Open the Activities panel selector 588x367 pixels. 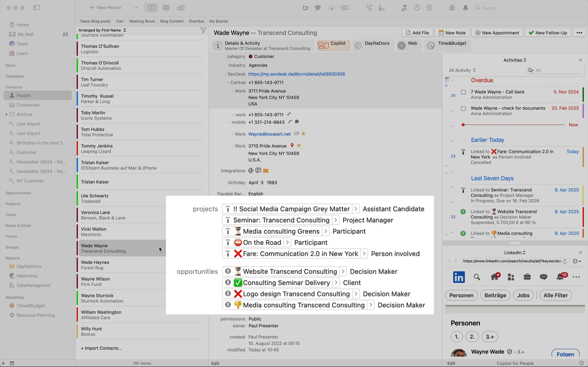[x=515, y=60]
